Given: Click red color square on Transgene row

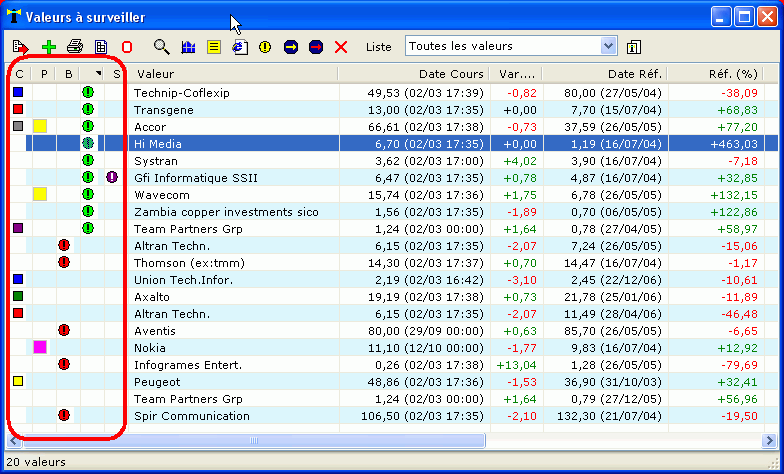Looking at the screenshot, I should tap(18, 109).
